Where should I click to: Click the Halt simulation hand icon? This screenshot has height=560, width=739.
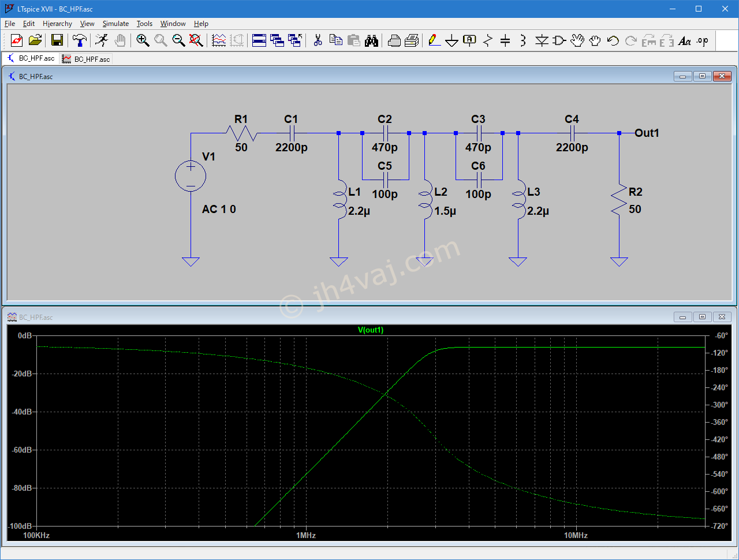pyautogui.click(x=120, y=40)
